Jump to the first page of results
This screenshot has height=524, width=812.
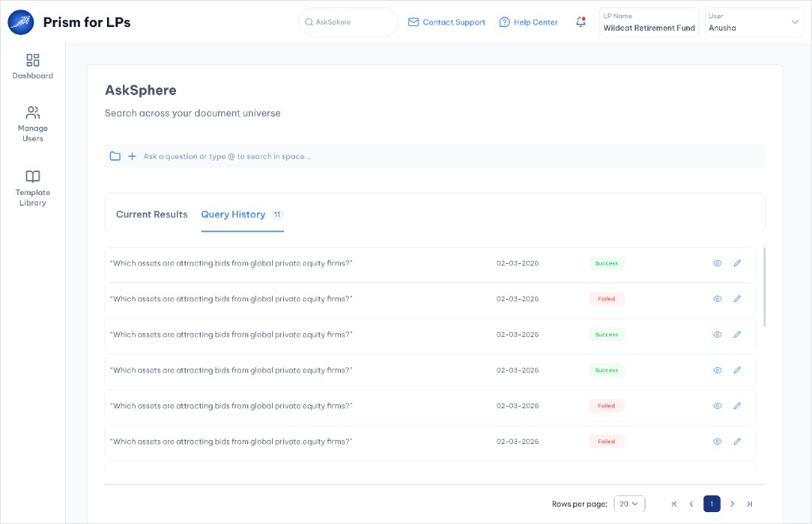[674, 504]
